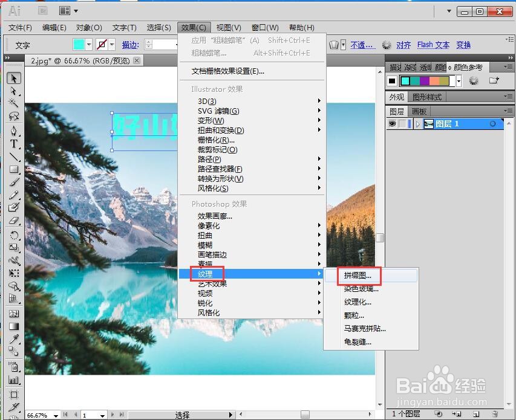Select the Eyedropper tool
This screenshot has height=420, width=516.
coord(13,339)
